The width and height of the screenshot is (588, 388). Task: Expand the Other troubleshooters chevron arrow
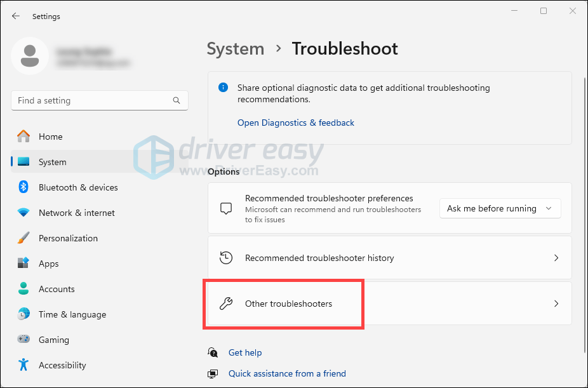point(556,304)
